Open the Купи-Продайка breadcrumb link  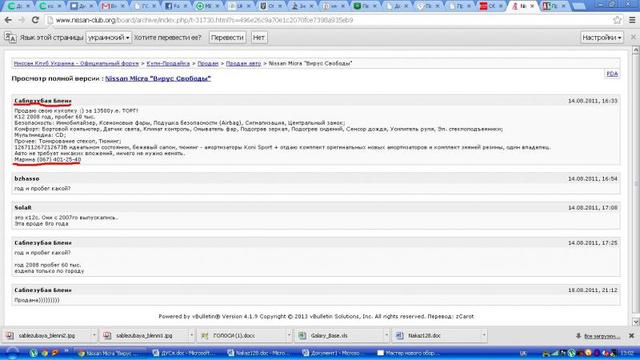point(168,64)
